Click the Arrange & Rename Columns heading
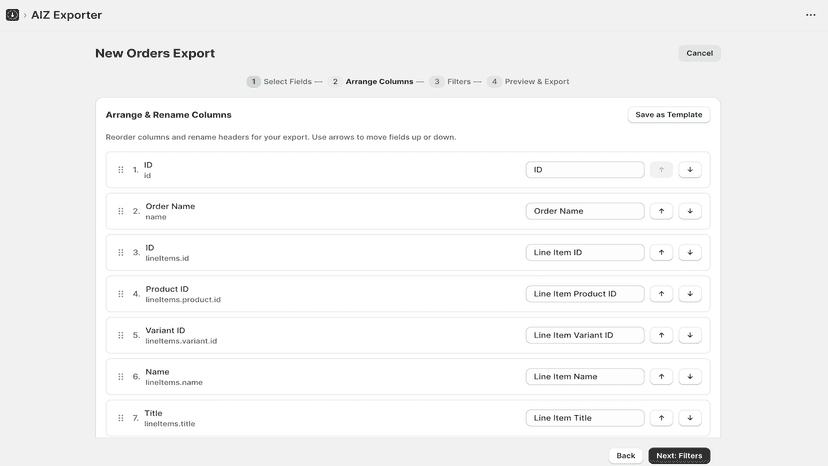This screenshot has height=466, width=828. [168, 115]
